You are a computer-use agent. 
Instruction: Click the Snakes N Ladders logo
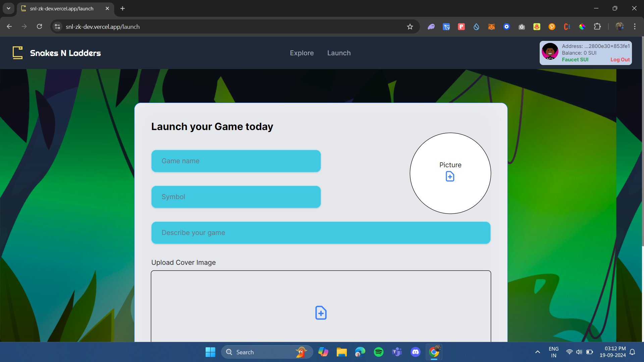[56, 53]
